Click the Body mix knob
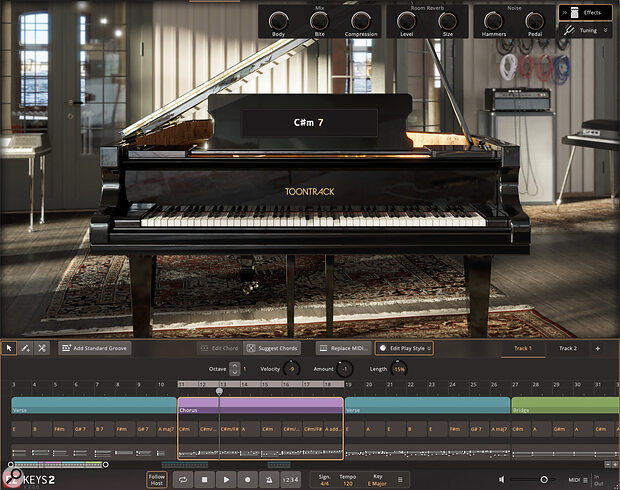This screenshot has height=490, width=620. point(278,21)
